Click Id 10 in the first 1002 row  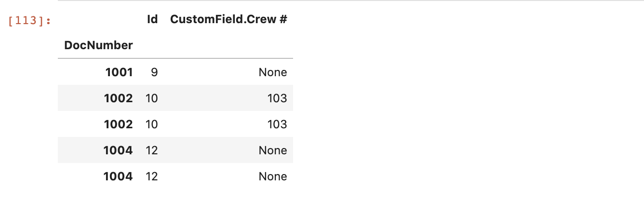click(152, 98)
